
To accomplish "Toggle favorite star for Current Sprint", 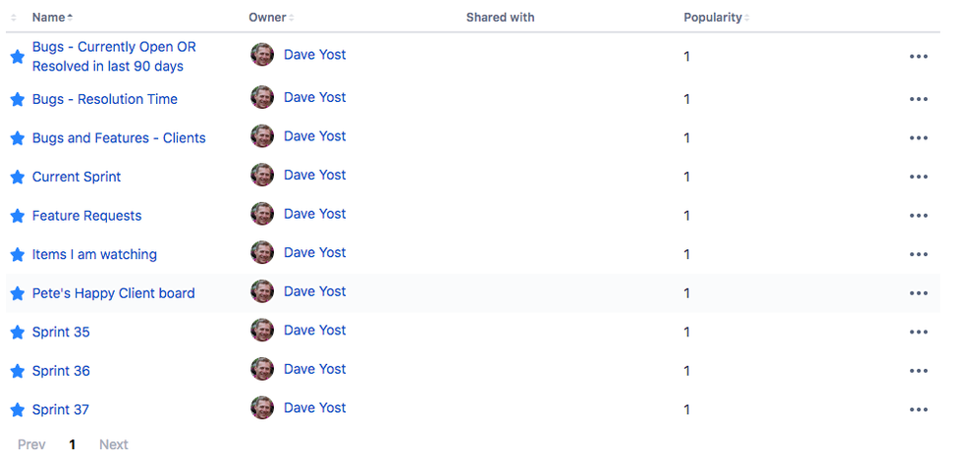I will point(18,177).
